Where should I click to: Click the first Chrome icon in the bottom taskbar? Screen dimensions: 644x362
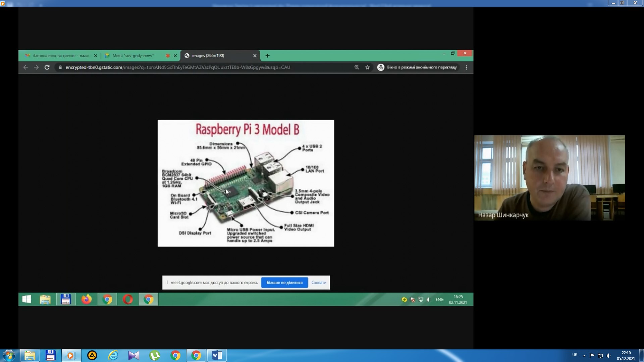pyautogui.click(x=175, y=355)
